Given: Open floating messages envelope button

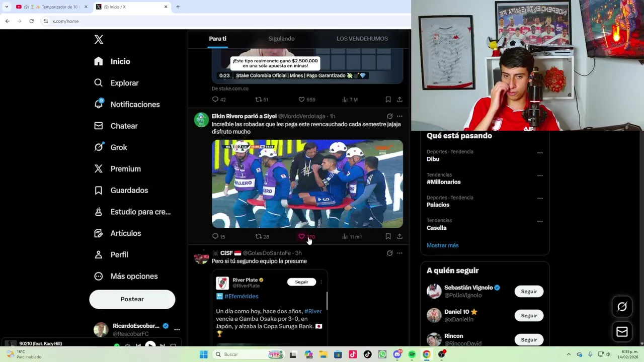Looking at the screenshot, I should tap(622, 332).
